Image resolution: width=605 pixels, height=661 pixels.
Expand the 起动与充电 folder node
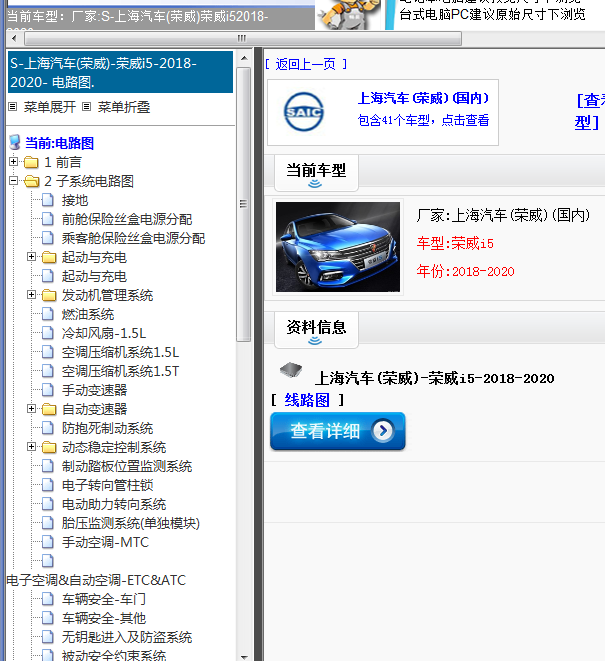pos(31,257)
